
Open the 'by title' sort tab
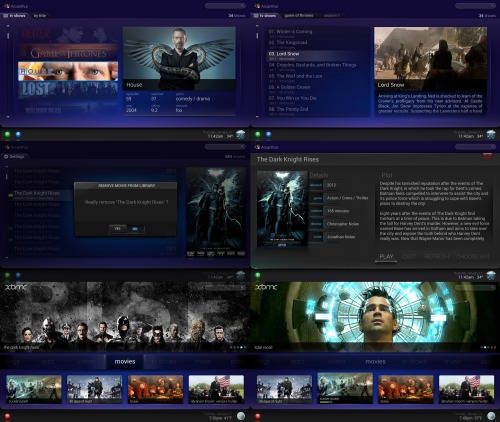coord(40,16)
